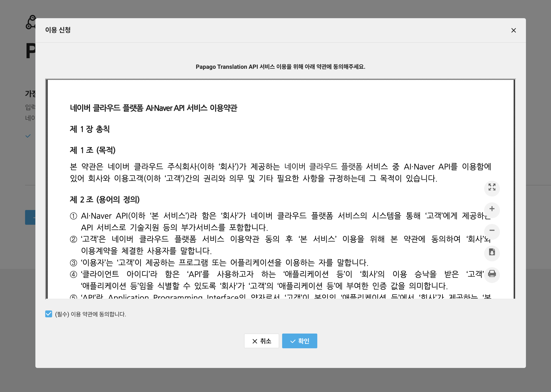The image size is (551, 392).
Task: Click clause ③ about '이용자' definition
Action: click(219, 263)
